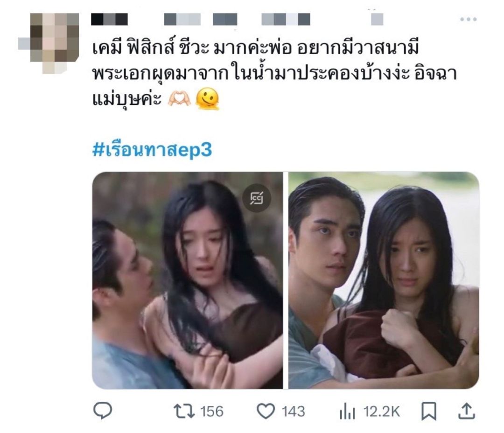Image resolution: width=504 pixels, height=433 pixels.
Task: Click the 143 likes count
Action: coord(293,412)
